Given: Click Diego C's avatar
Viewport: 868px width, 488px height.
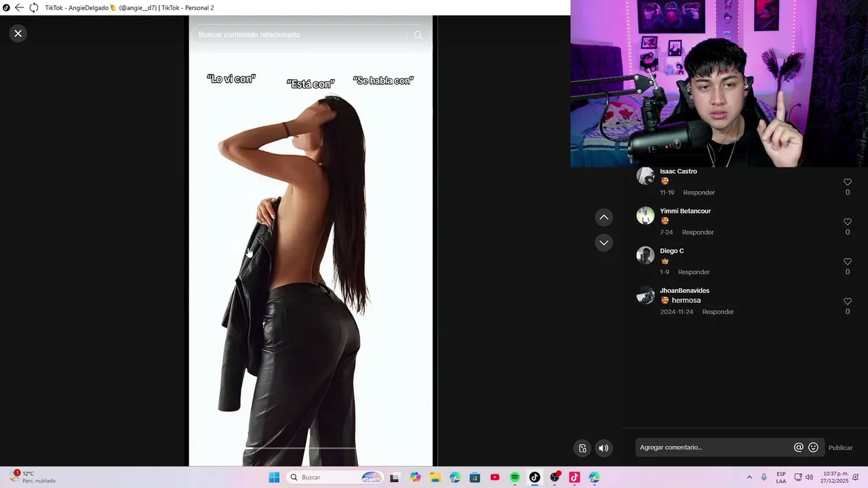Looking at the screenshot, I should 646,256.
